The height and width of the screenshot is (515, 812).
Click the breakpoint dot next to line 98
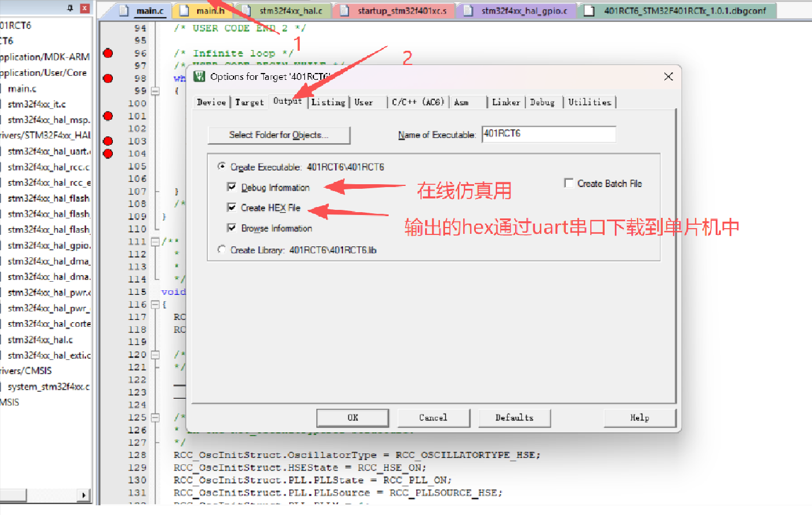(108, 78)
